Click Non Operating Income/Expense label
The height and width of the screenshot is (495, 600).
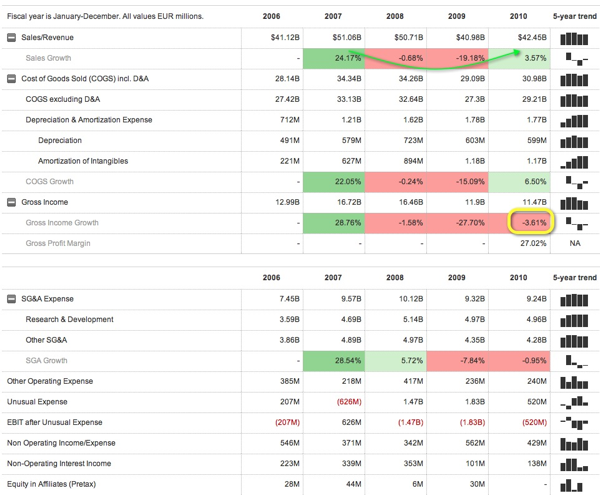click(61, 443)
